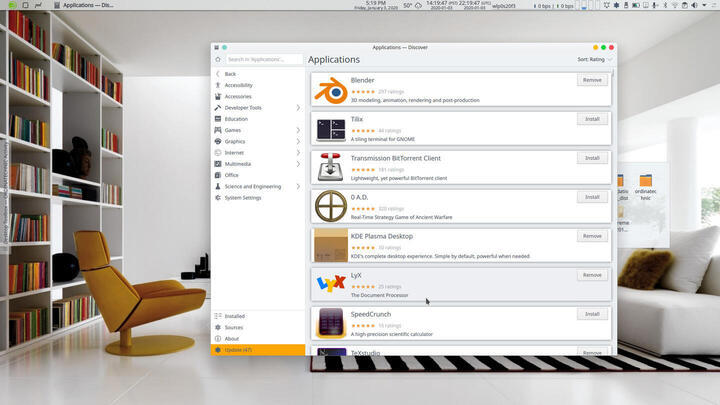Open Tilix terminal app icon

[331, 129]
